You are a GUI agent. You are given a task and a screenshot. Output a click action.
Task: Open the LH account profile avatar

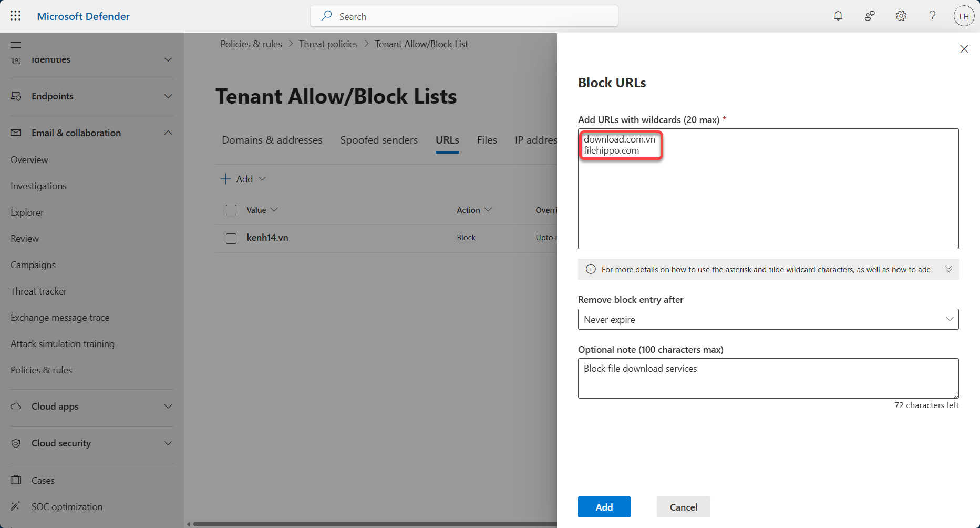coord(964,16)
